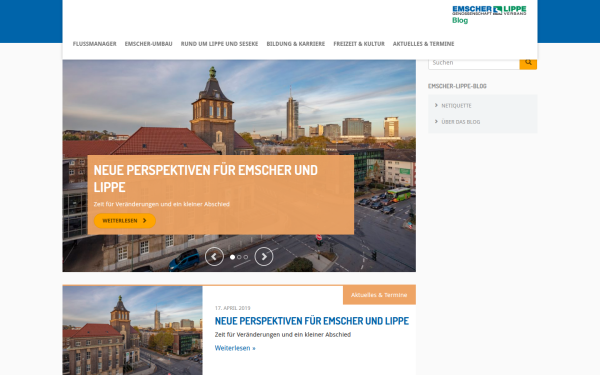Open Aktuelles & Termine category tag
Image resolution: width=600 pixels, height=375 pixels.
click(379, 295)
